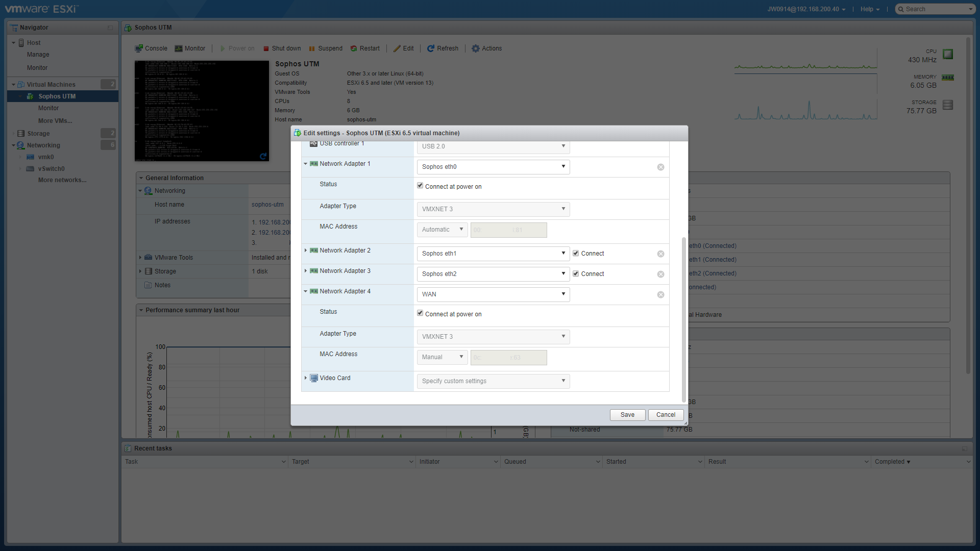Screen dimensions: 980x551
Task: Save the VM settings
Action: 627,415
